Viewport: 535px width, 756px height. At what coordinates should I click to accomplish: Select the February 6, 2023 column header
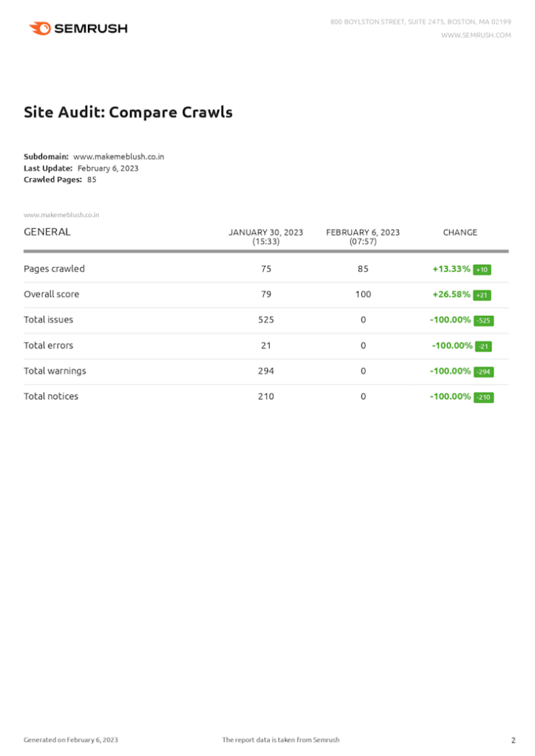pyautogui.click(x=363, y=237)
